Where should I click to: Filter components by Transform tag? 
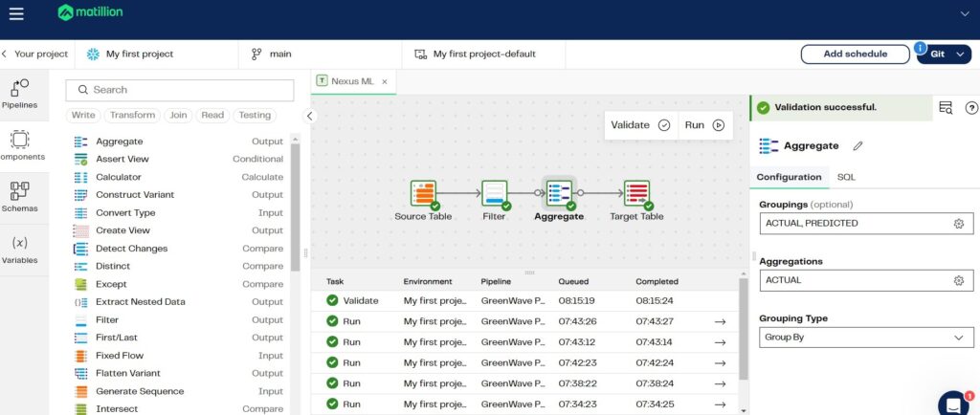click(132, 115)
